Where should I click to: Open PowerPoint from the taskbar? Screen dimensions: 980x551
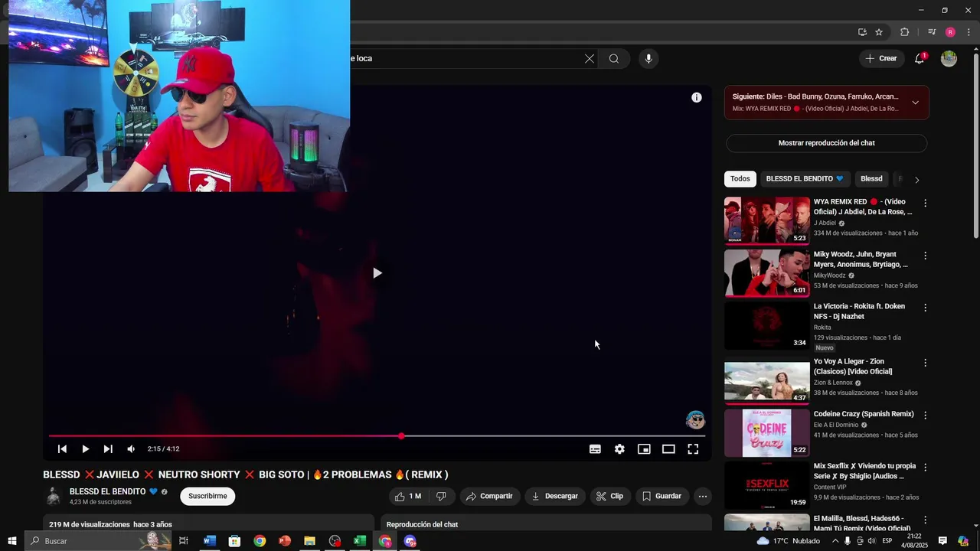[285, 541]
